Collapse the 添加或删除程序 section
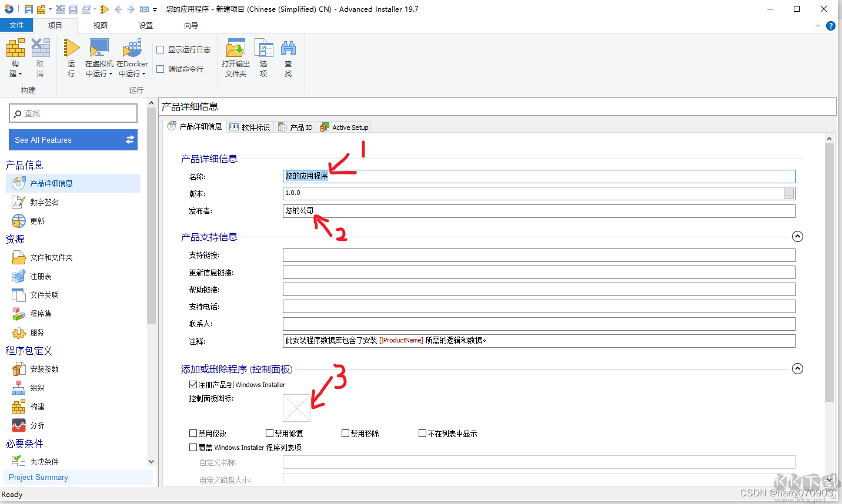The height and width of the screenshot is (504, 842). click(797, 369)
